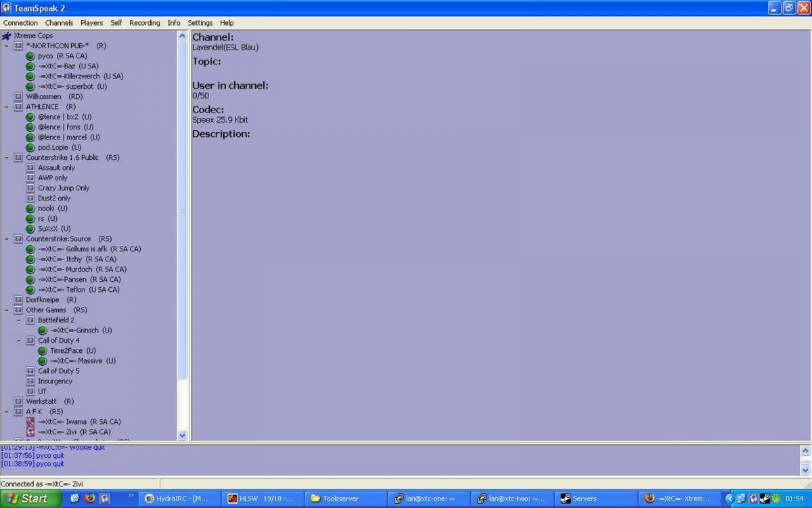Collapse the ATHLENCE channel tree

7,107
